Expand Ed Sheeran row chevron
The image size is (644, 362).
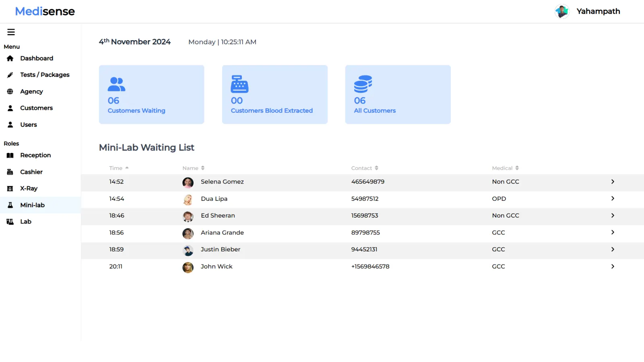tap(613, 216)
